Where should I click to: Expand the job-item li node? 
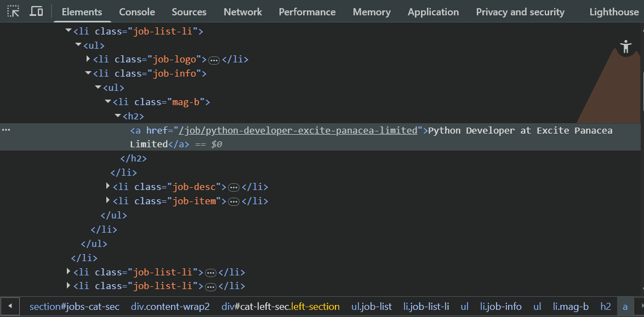coord(107,200)
